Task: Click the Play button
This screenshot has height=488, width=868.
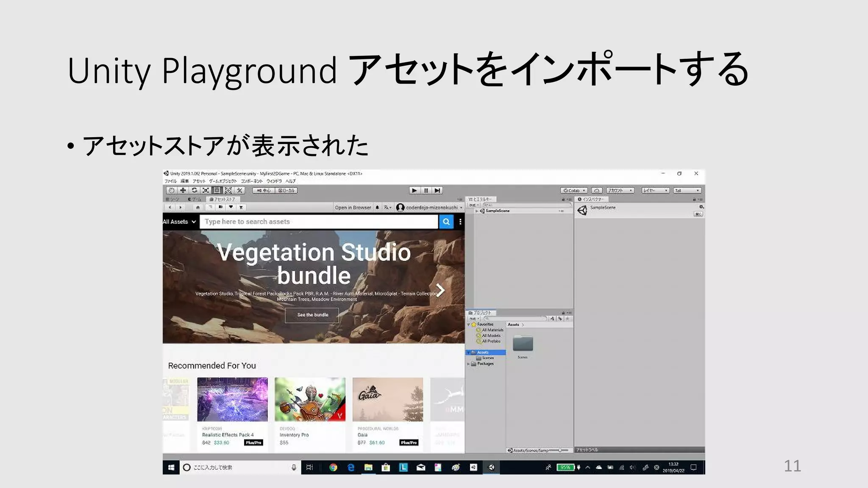Action: pos(414,191)
